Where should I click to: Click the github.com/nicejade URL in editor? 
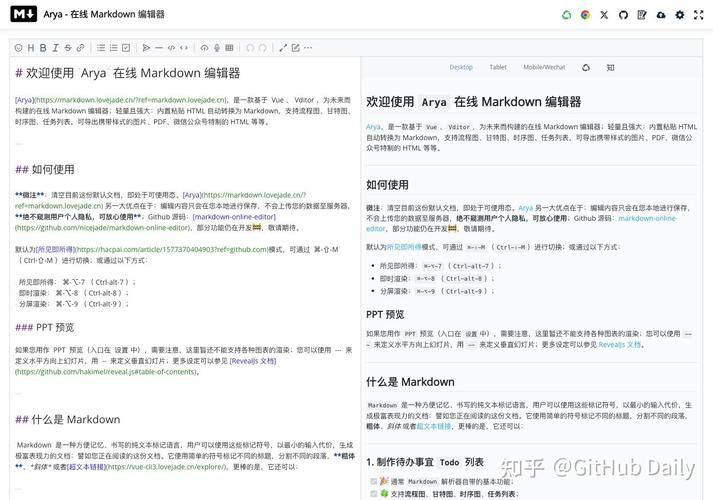pyautogui.click(x=103, y=228)
